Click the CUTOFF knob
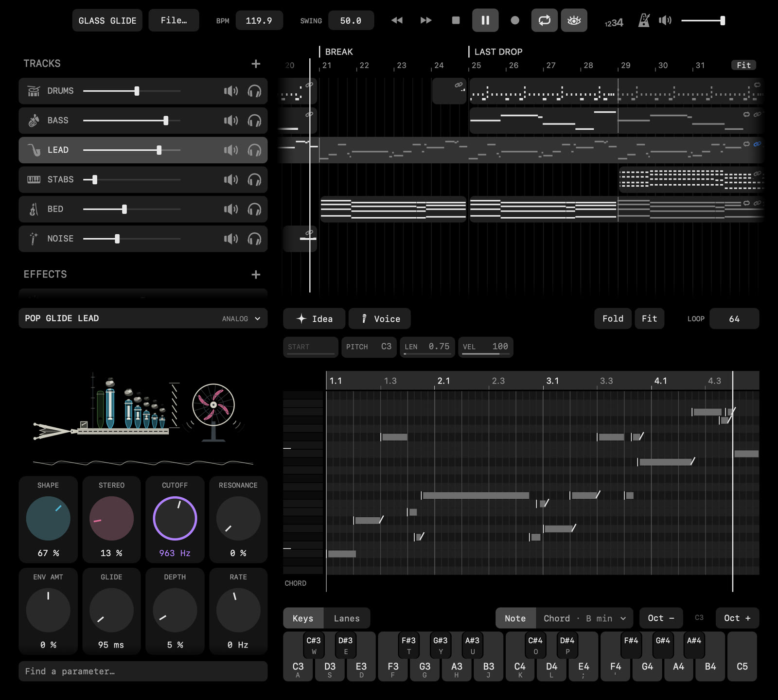This screenshot has width=778, height=700. coord(175,519)
